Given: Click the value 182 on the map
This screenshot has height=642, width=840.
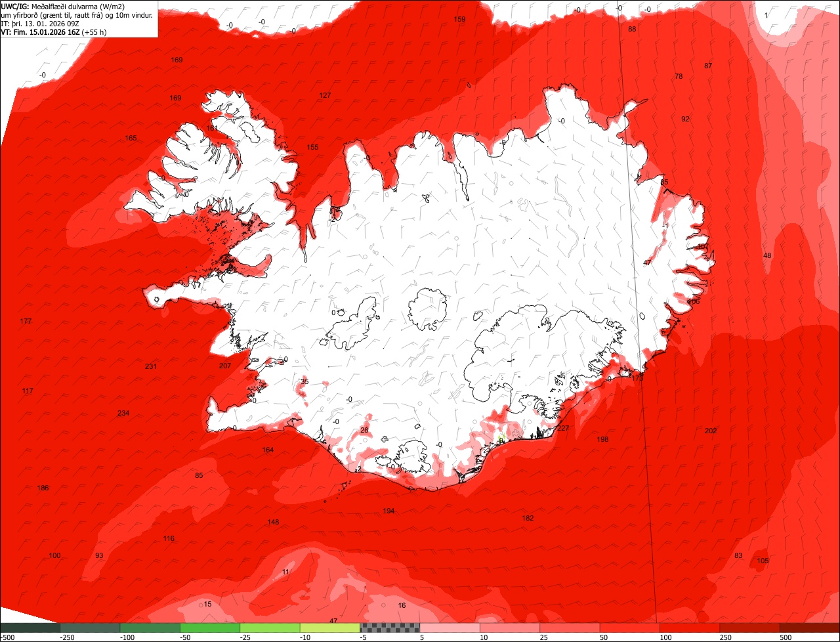Looking at the screenshot, I should point(528,518).
